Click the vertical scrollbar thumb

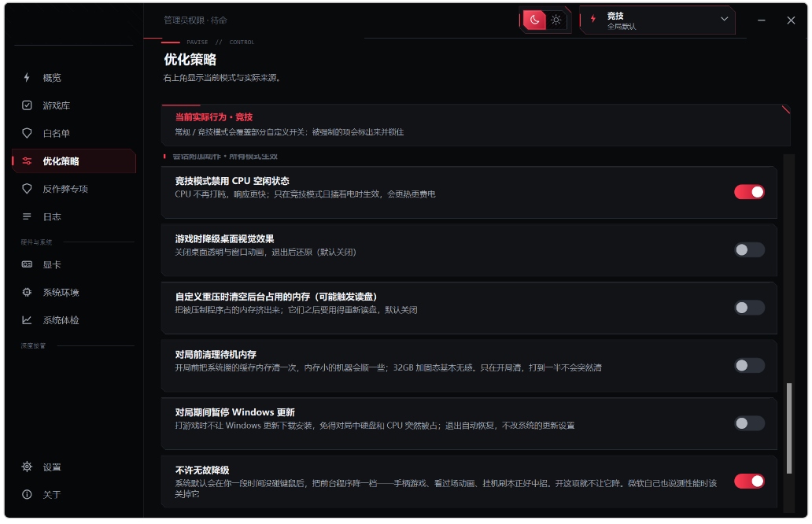pyautogui.click(x=789, y=428)
